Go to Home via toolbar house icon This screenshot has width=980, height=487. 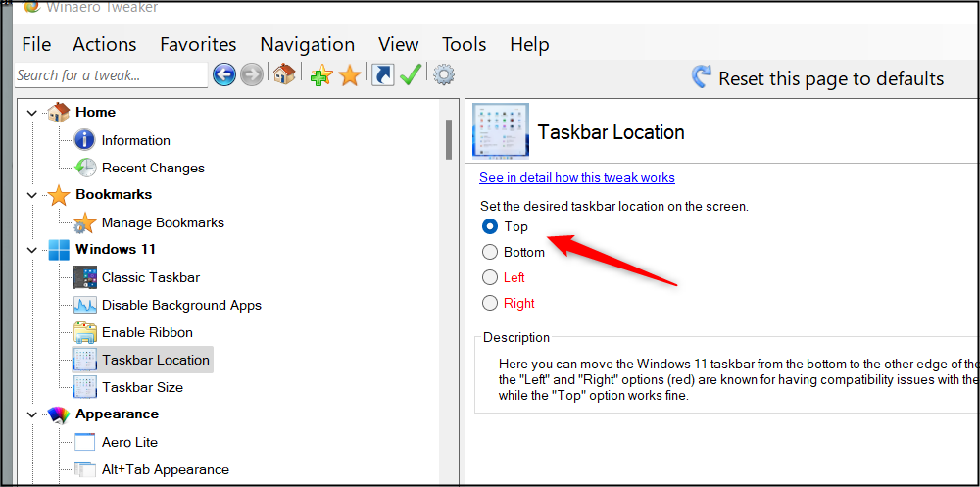284,74
